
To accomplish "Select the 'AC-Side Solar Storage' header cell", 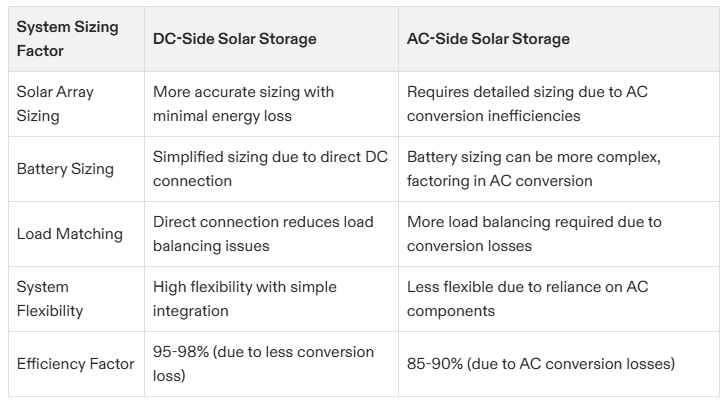I will pyautogui.click(x=488, y=38).
